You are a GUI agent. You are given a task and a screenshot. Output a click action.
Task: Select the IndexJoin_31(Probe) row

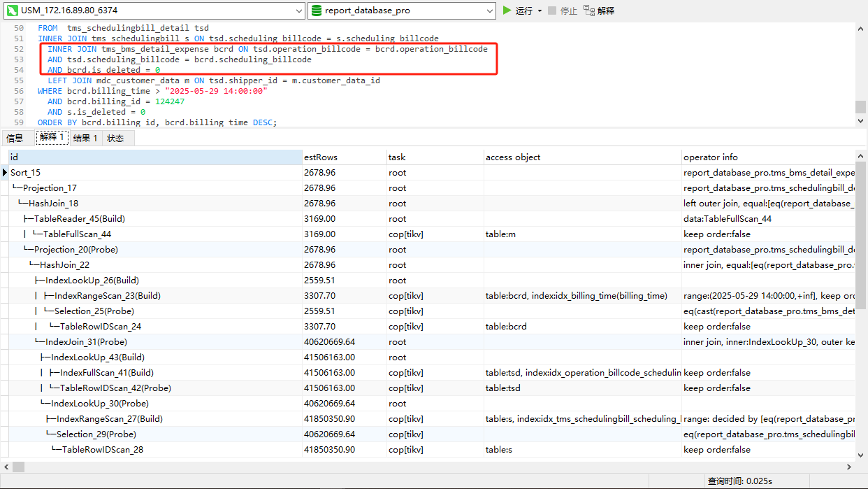point(87,342)
